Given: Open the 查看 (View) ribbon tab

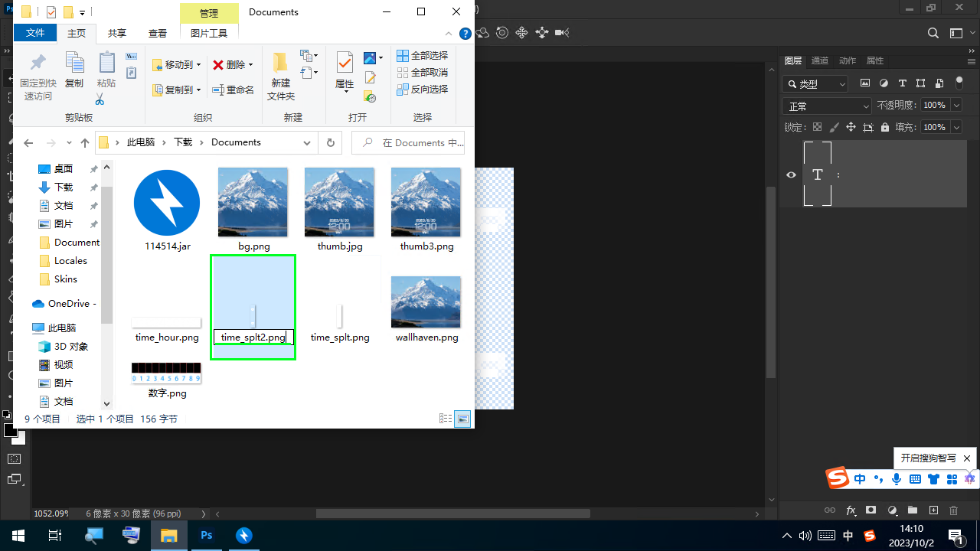Looking at the screenshot, I should click(x=158, y=33).
